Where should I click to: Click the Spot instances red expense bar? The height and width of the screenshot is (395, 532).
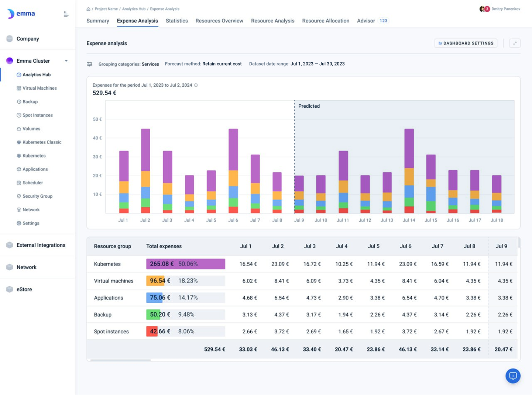click(x=152, y=332)
